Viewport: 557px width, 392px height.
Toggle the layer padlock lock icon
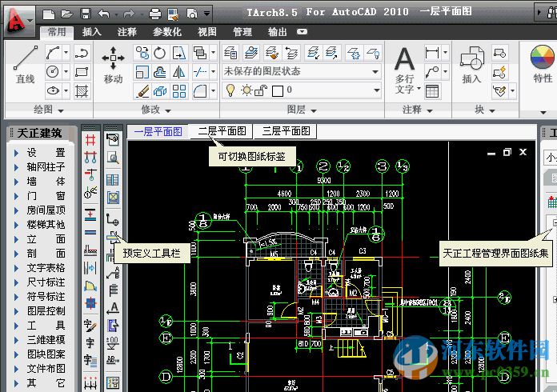(x=261, y=90)
